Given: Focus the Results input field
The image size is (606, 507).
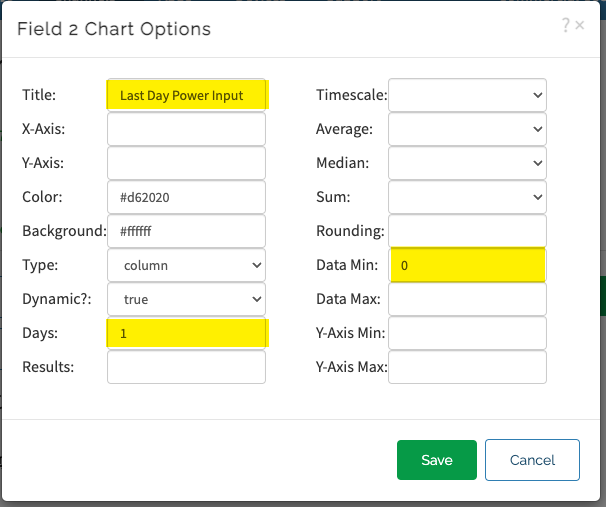Looking at the screenshot, I should click(x=186, y=367).
